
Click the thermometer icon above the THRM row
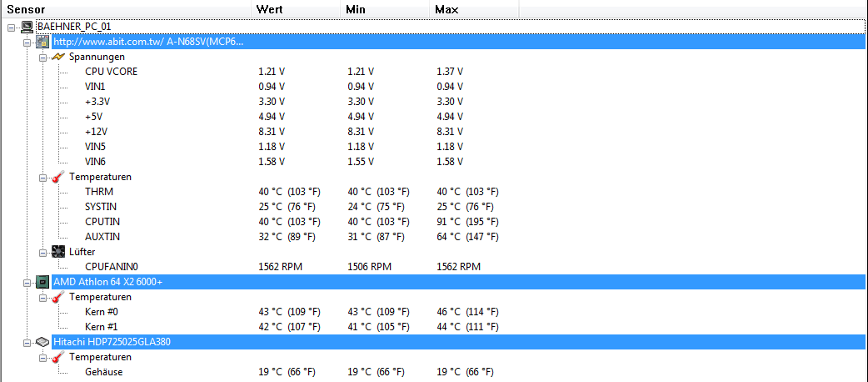[58, 177]
